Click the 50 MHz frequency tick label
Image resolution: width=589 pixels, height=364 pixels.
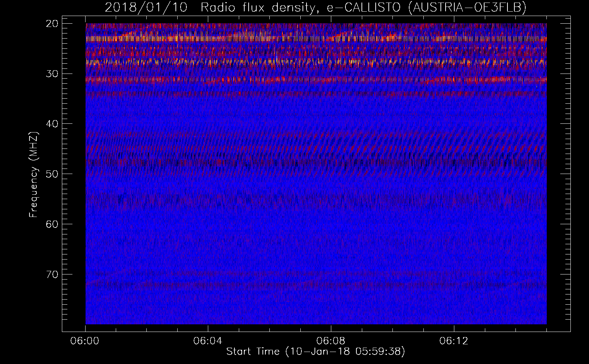click(52, 174)
